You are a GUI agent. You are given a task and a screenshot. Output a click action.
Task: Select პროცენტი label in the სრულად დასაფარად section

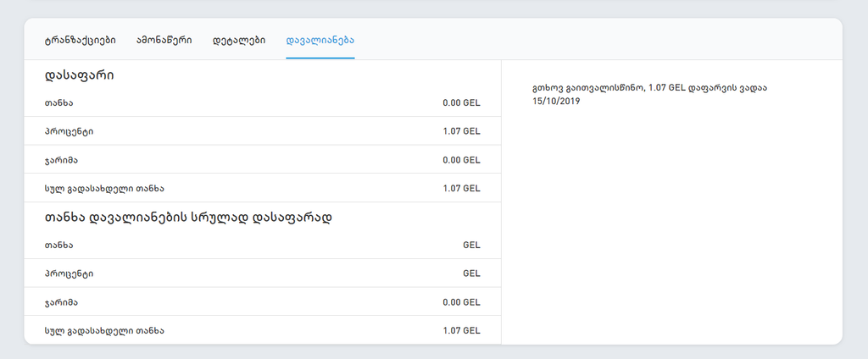click(70, 273)
